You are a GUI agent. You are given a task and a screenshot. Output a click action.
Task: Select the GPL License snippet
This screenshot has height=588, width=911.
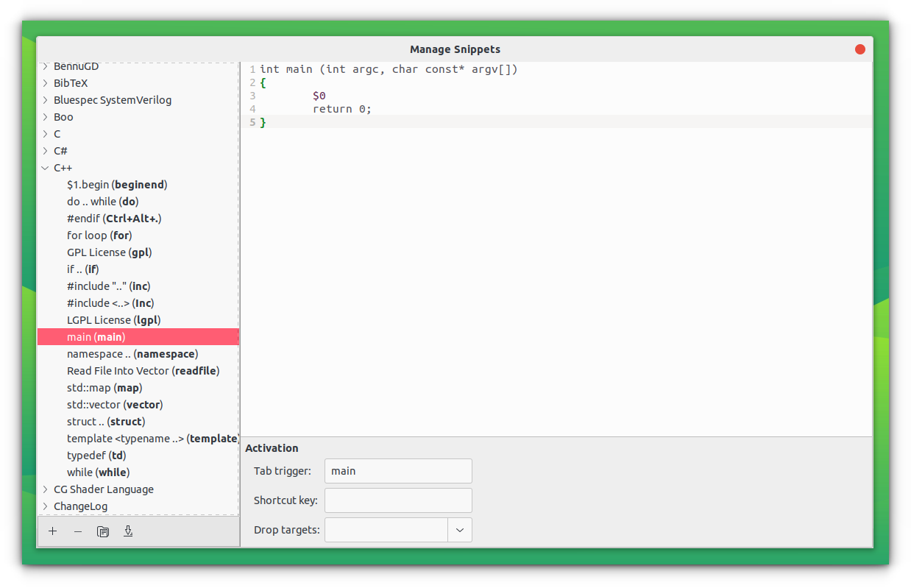pyautogui.click(x=109, y=252)
